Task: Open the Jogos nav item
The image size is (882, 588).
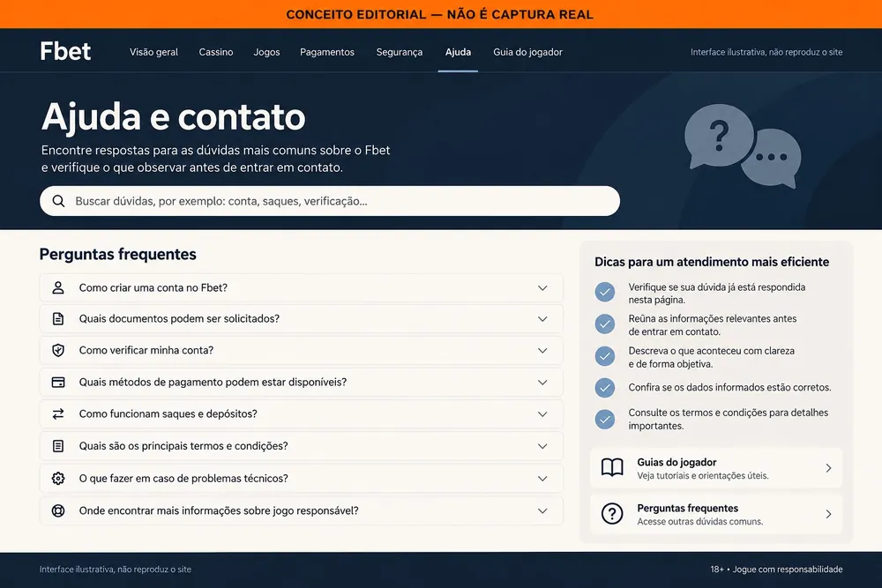Action: [x=266, y=52]
